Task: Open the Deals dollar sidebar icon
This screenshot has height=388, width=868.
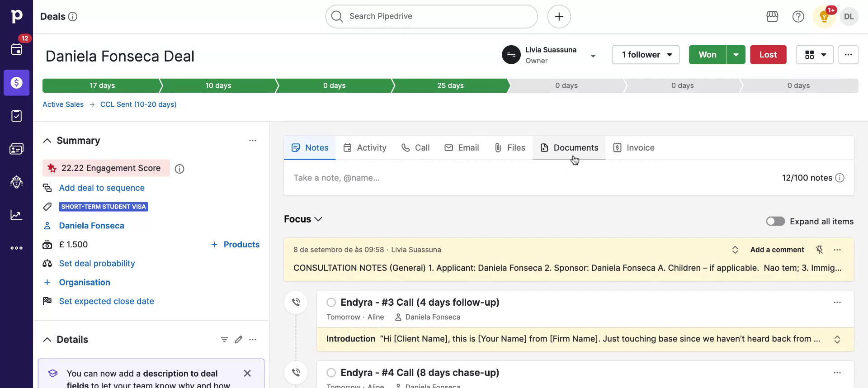Action: tap(16, 83)
